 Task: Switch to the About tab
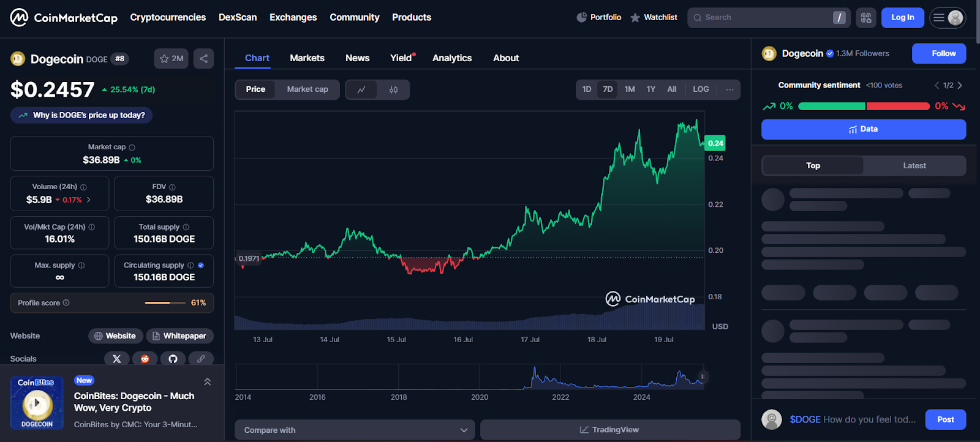pyautogui.click(x=506, y=58)
